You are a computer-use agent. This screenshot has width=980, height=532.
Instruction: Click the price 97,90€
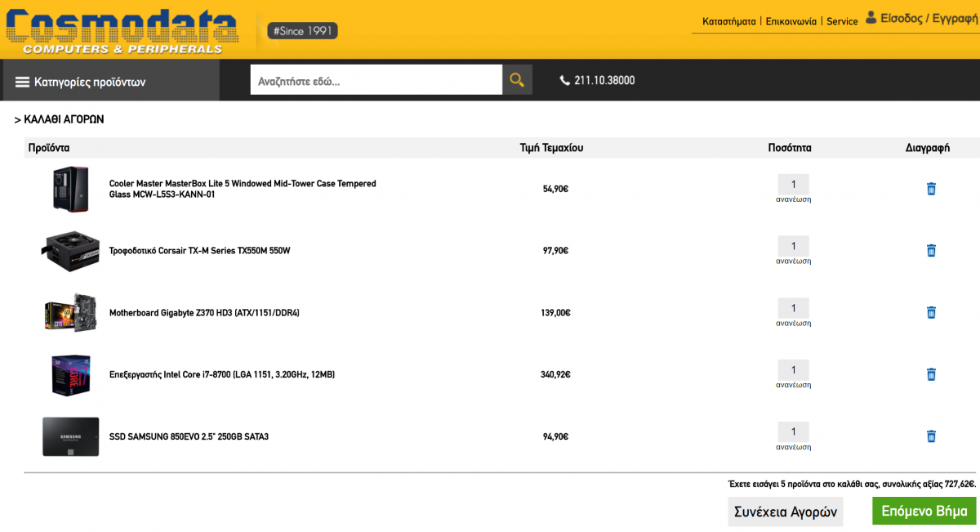(x=555, y=251)
